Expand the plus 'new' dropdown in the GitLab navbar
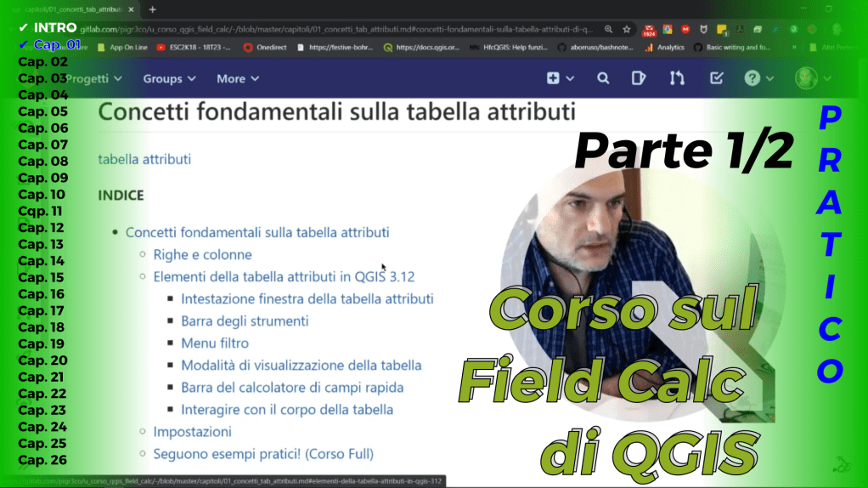Image resolution: width=868 pixels, height=488 pixels. pyautogui.click(x=560, y=78)
